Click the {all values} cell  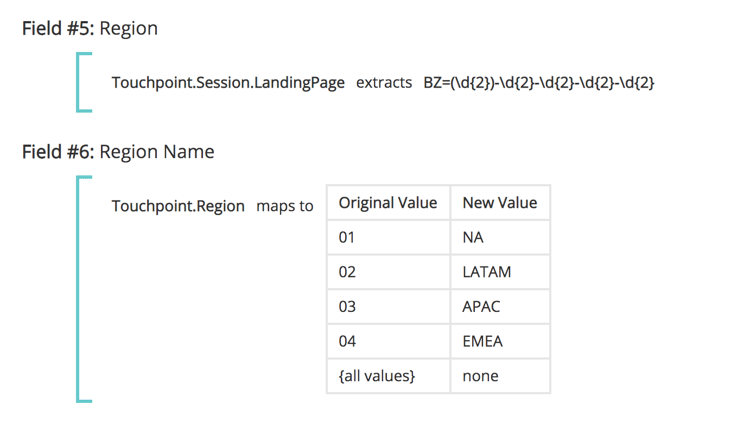388,376
